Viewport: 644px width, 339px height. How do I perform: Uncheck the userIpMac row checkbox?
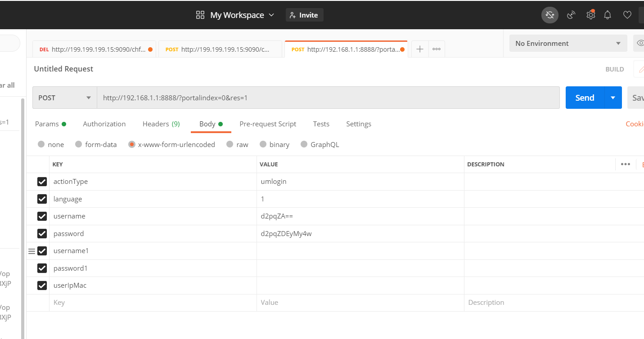click(x=42, y=285)
